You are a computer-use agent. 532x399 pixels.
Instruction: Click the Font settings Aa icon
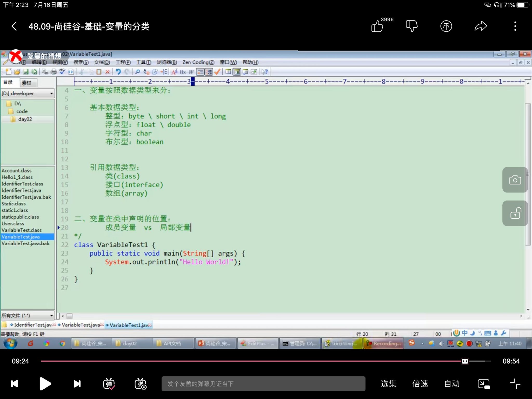(x=175, y=72)
